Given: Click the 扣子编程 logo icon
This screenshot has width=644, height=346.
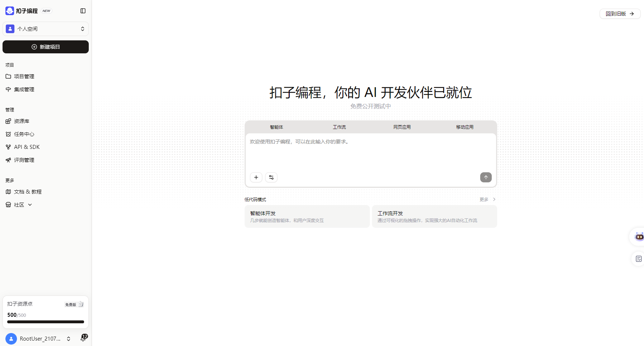Looking at the screenshot, I should 10,11.
